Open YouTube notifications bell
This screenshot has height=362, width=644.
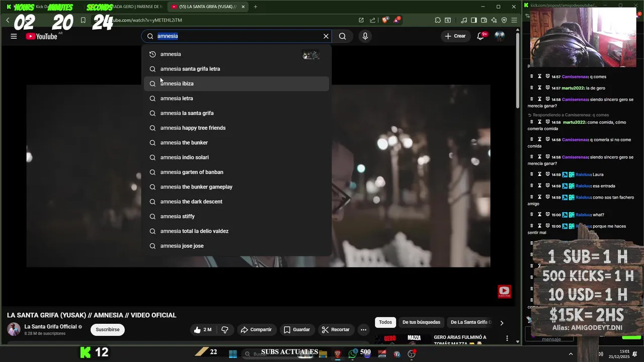coord(481,36)
